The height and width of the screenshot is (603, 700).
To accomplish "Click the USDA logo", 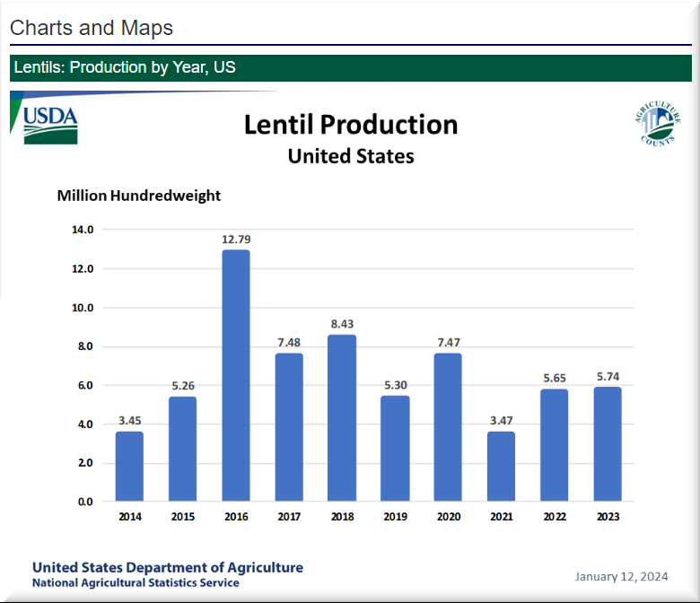I will [x=50, y=124].
